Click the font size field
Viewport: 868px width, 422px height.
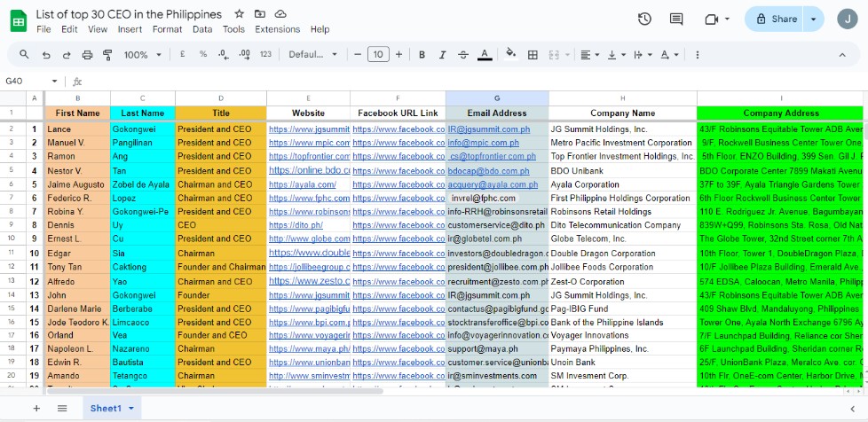pos(378,54)
